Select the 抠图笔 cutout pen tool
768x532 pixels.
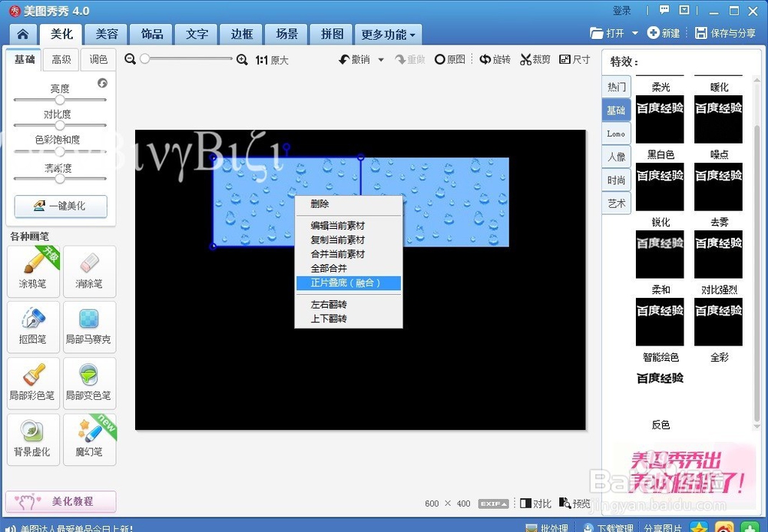[x=33, y=327]
